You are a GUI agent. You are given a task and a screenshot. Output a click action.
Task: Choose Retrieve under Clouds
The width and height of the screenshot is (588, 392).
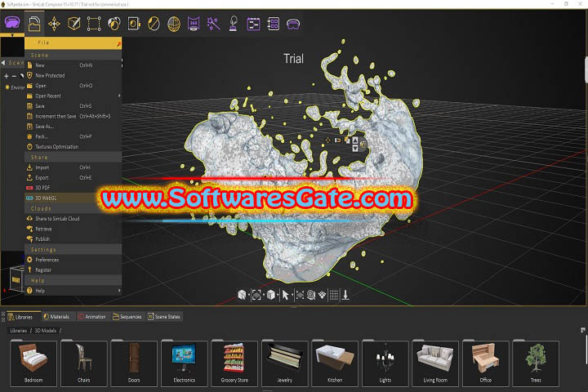coord(73,229)
